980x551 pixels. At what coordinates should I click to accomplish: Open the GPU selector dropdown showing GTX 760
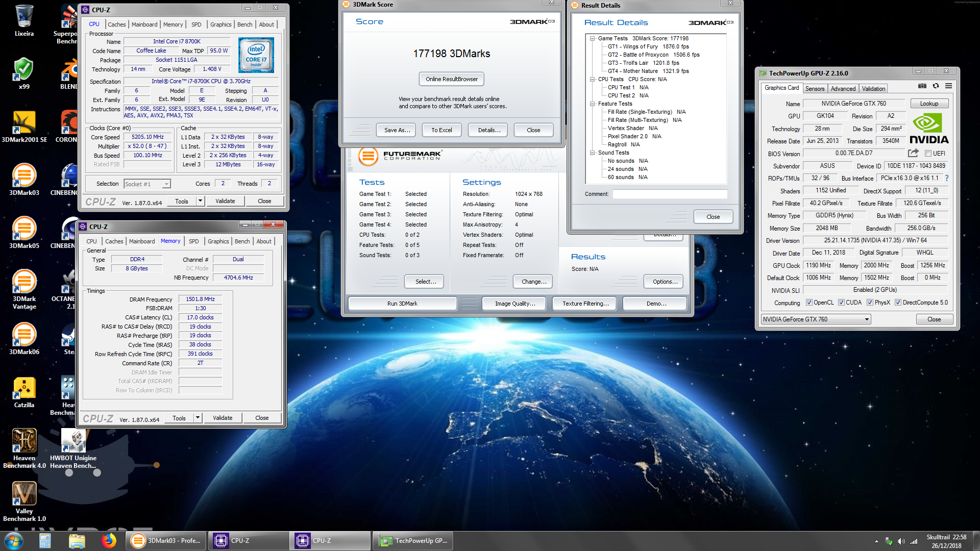point(816,319)
